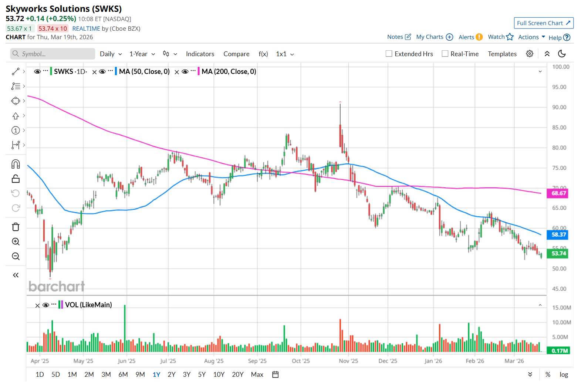Redo the last chart action
This screenshot has width=588, height=386.
(x=16, y=208)
